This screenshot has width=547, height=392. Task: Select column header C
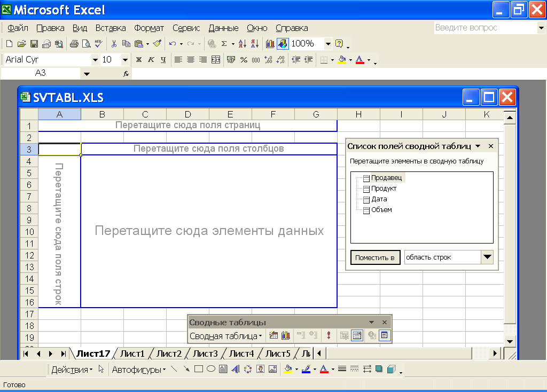[145, 114]
